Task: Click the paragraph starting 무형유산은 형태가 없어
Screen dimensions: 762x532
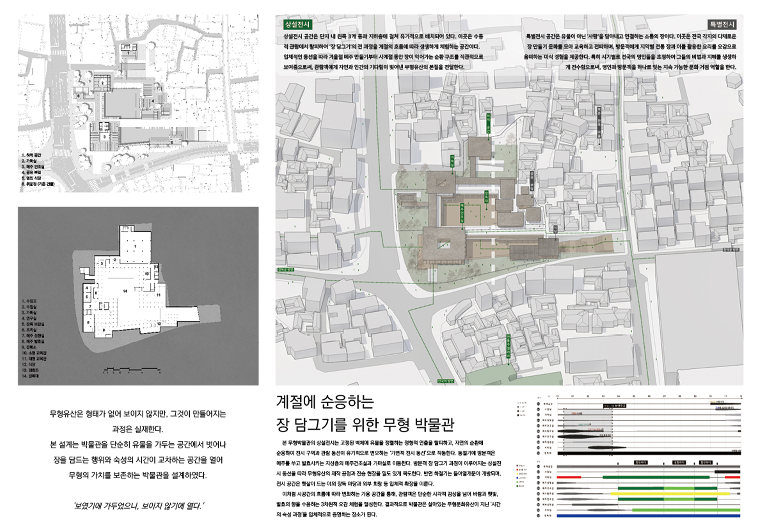Action: (x=138, y=445)
